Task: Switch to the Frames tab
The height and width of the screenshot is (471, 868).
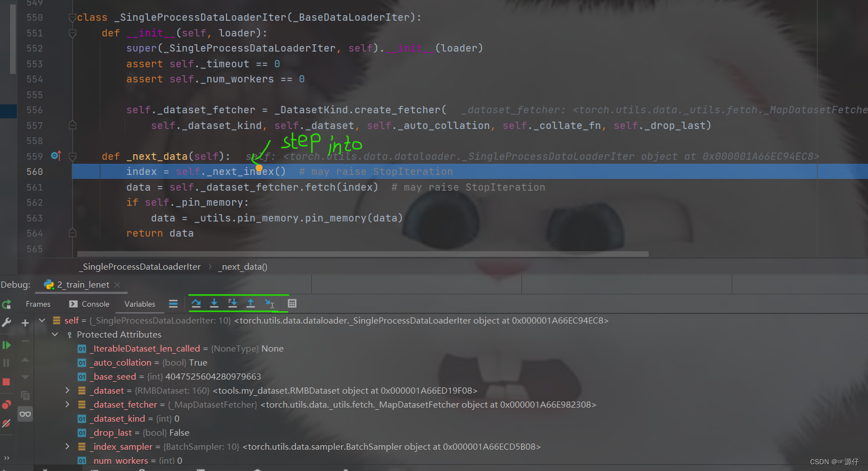Action: (38, 304)
